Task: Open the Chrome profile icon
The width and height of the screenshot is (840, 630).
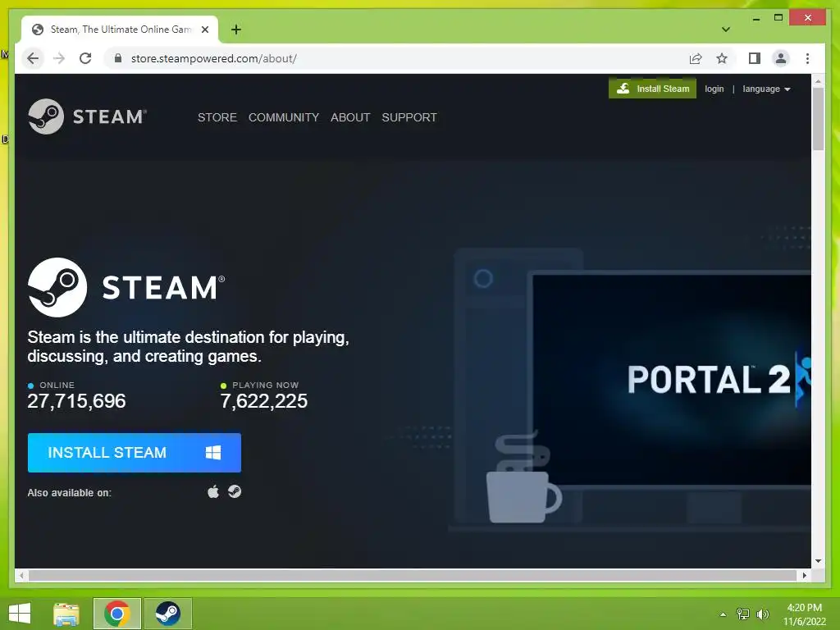Action: [781, 58]
